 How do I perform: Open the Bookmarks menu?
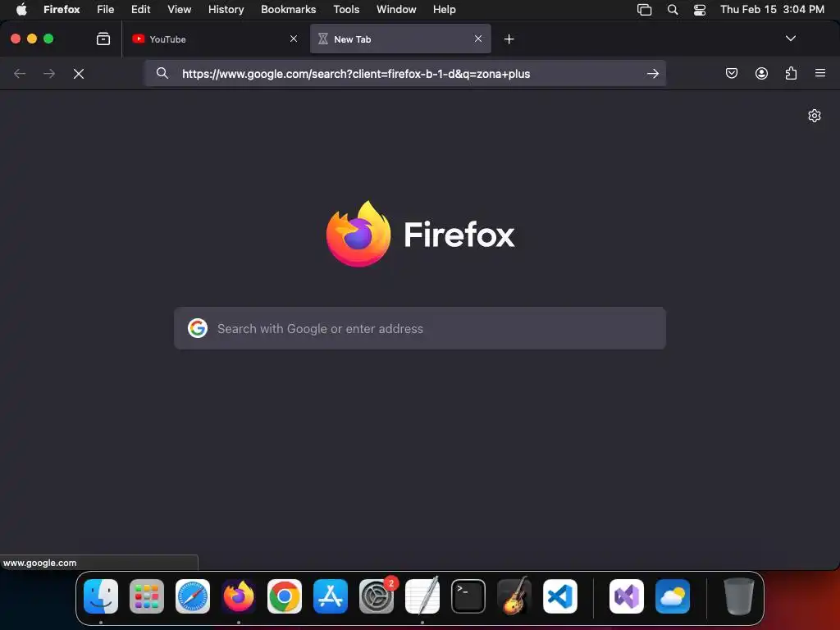point(288,10)
